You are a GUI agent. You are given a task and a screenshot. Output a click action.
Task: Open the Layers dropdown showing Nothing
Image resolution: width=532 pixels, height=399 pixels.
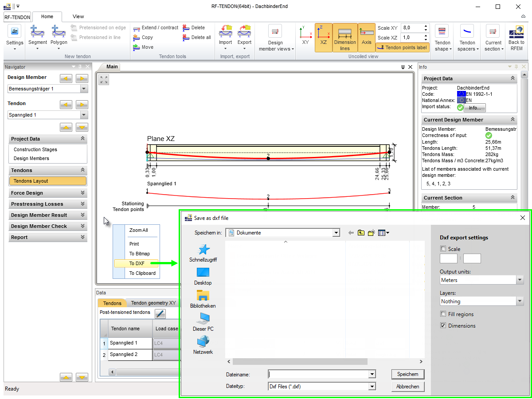(520, 301)
